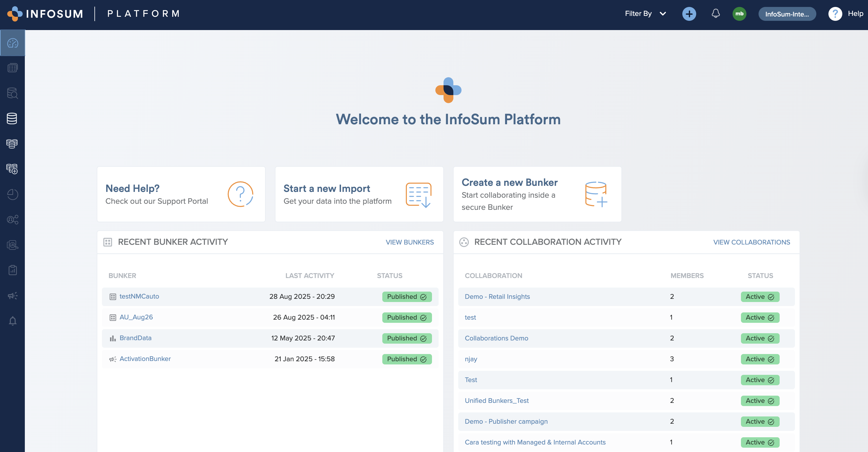The height and width of the screenshot is (452, 868).
Task: Open the sidebar people collaboration icon
Action: tap(12, 220)
